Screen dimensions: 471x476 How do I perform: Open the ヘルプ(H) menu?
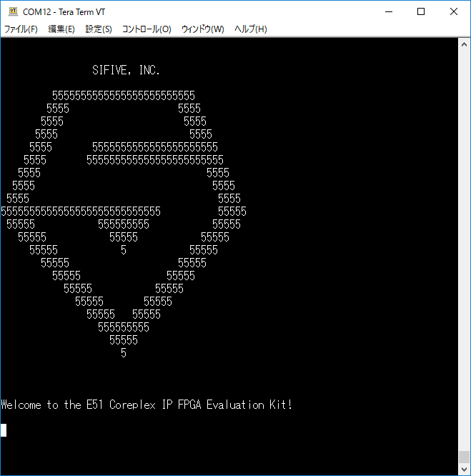(x=251, y=29)
